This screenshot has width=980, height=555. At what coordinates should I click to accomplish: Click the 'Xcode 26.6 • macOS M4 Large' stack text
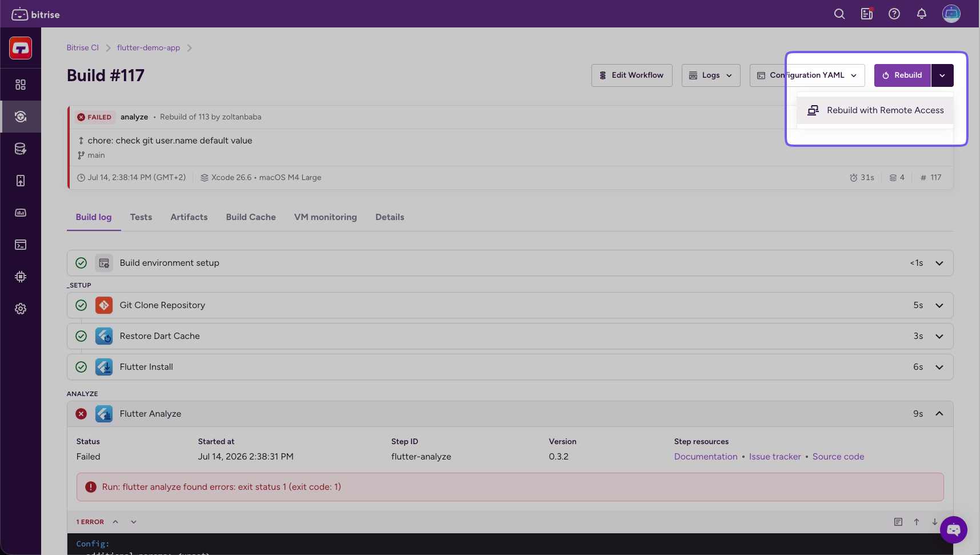(x=266, y=178)
